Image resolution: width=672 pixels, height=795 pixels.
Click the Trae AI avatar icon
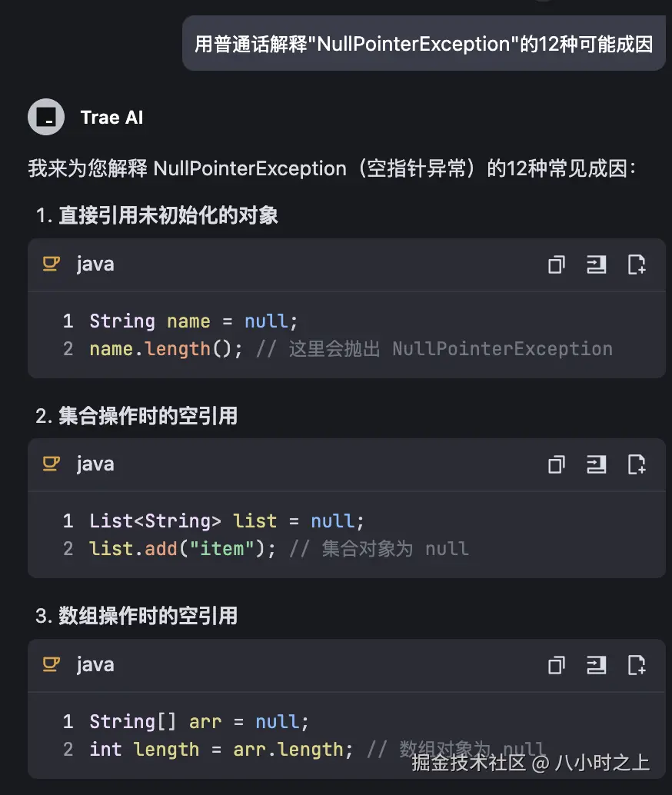(x=46, y=117)
